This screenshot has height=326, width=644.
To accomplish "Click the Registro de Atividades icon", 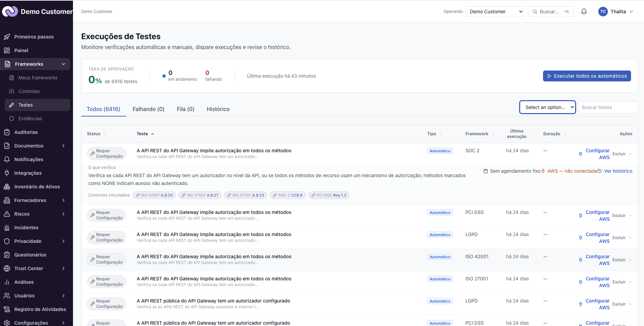I will 7,309.
